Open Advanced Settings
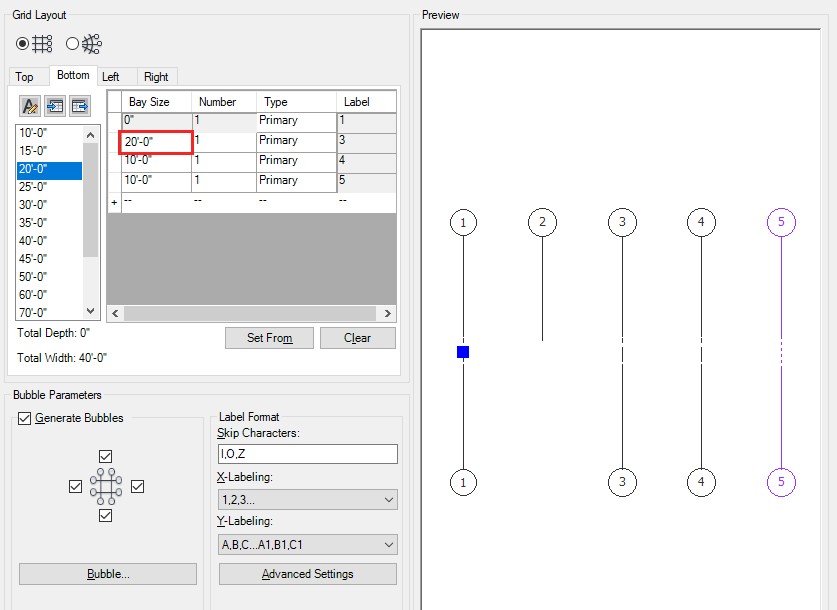The image size is (837, 610). (307, 574)
